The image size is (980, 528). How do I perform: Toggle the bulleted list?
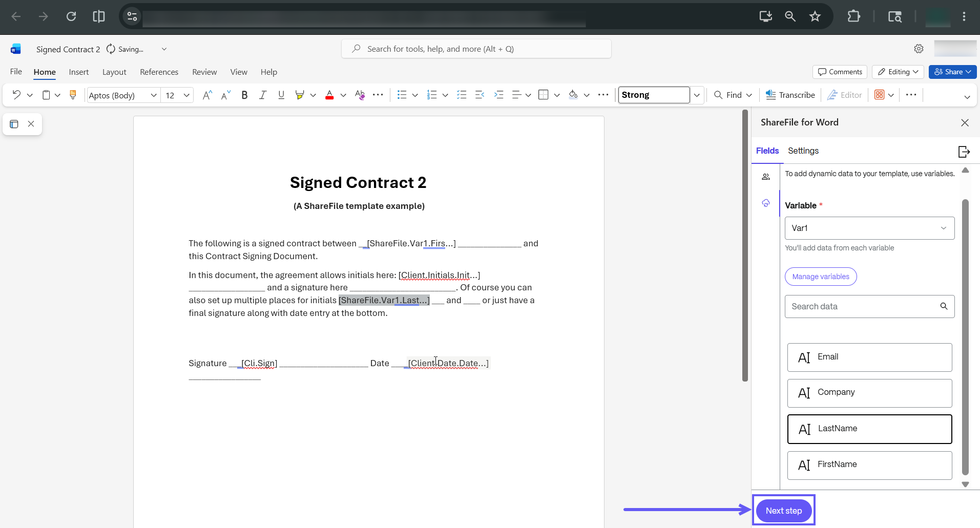tap(402, 95)
